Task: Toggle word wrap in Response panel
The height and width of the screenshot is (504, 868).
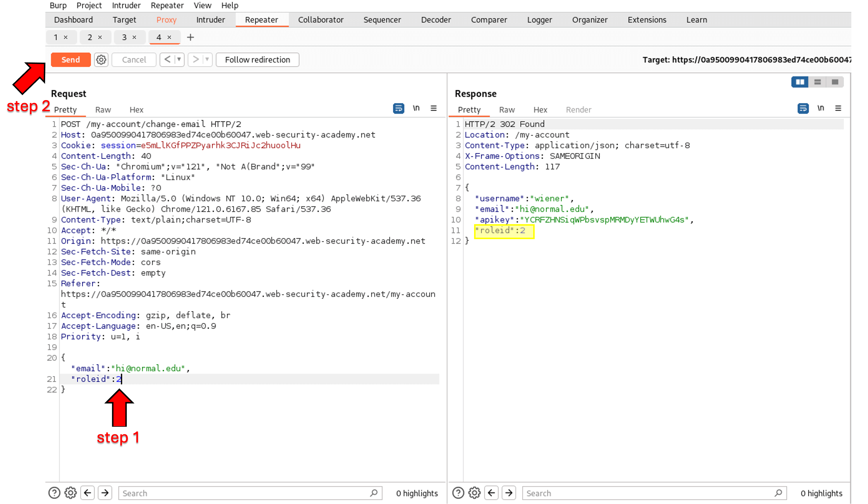Action: click(x=803, y=109)
